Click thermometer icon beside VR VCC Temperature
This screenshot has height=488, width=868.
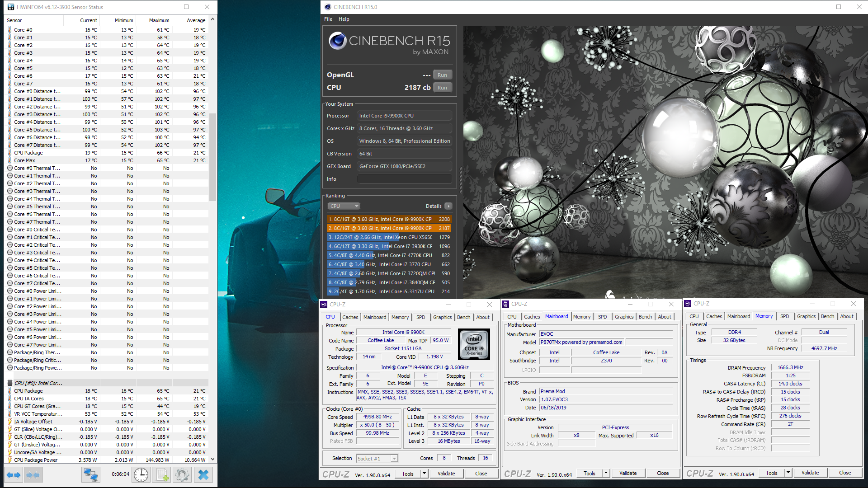(x=10, y=414)
